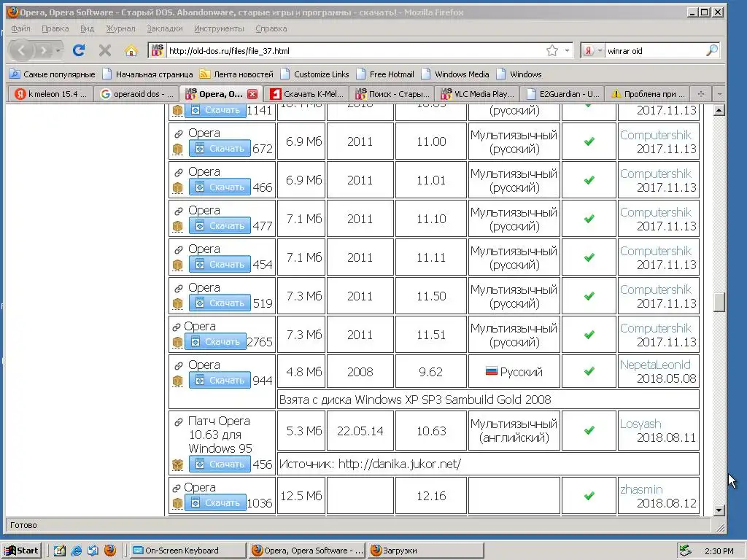Click the browser Back arrow button
The height and width of the screenshot is (560, 747).
point(21,50)
